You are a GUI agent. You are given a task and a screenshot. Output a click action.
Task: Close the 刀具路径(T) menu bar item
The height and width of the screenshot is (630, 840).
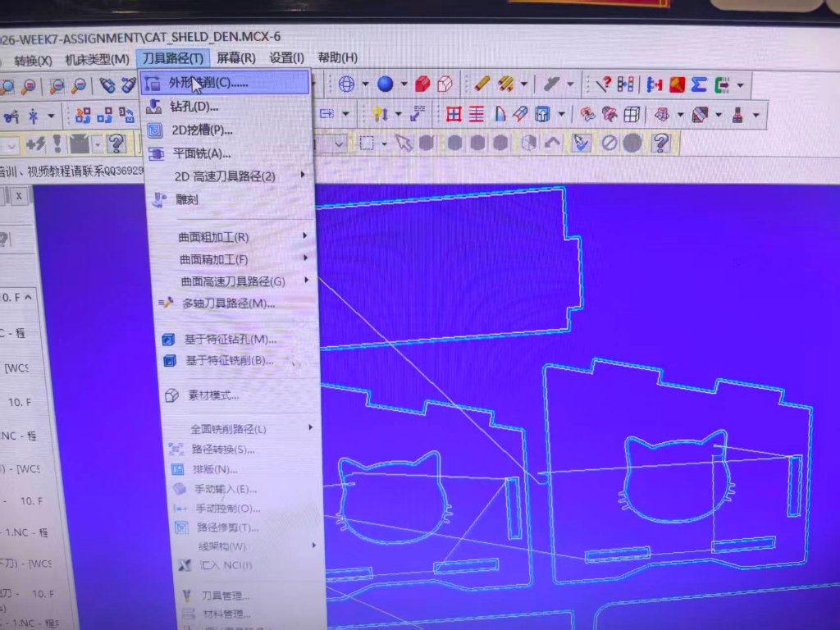172,58
